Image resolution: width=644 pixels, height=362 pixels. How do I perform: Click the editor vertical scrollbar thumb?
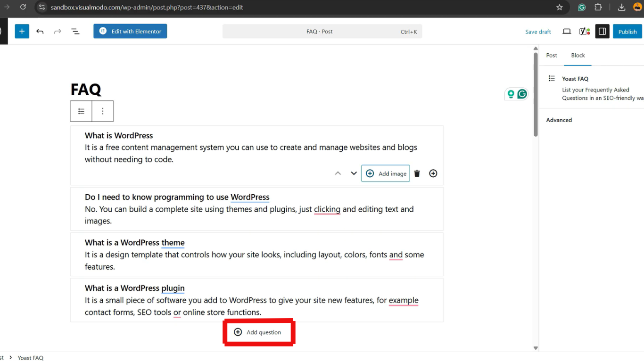536,94
